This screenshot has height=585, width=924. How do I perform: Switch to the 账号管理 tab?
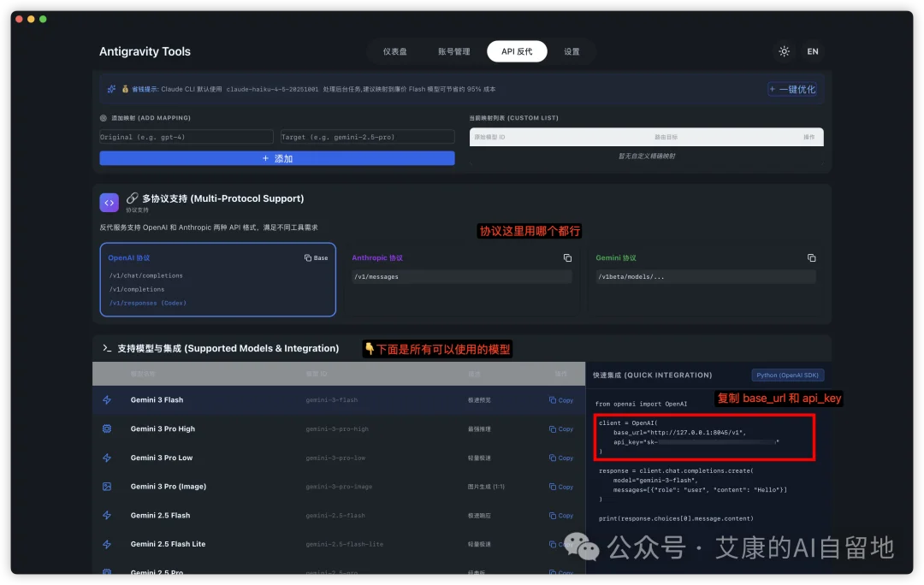click(454, 51)
